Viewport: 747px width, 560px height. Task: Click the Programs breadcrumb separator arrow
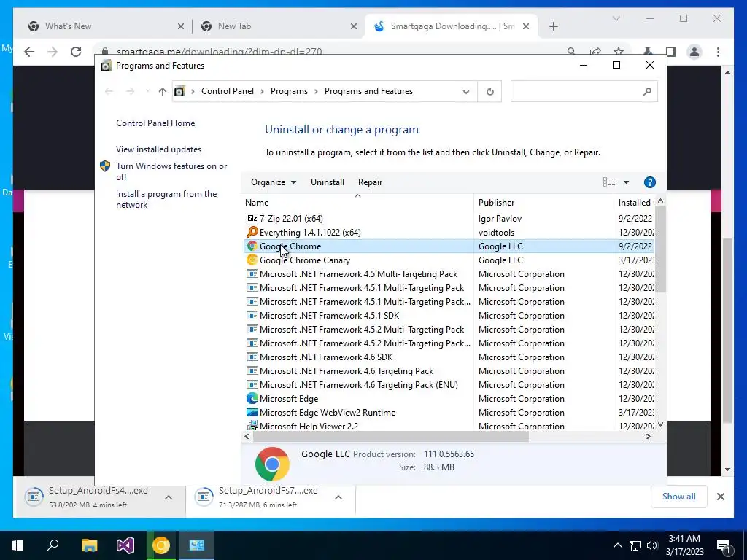pos(317,91)
